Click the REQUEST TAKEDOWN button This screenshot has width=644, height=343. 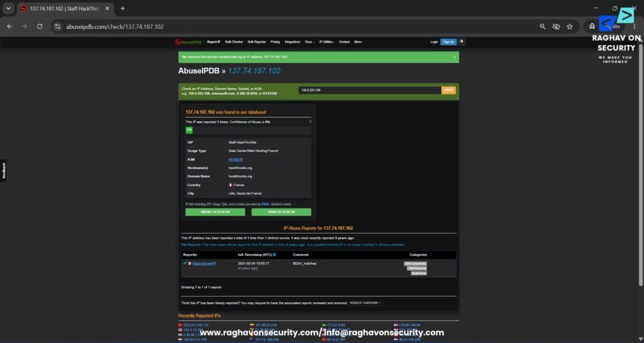tap(365, 303)
